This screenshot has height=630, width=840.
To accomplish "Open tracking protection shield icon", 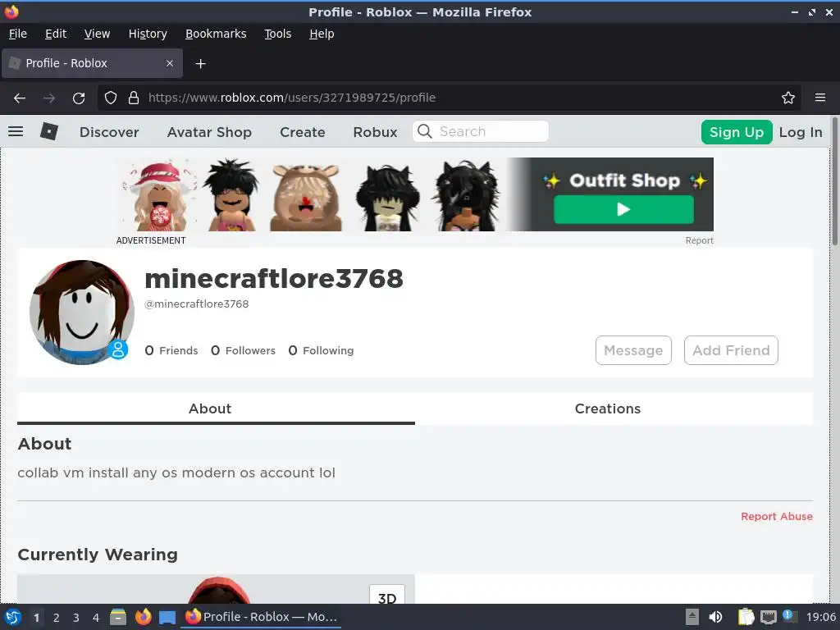I will (x=111, y=98).
